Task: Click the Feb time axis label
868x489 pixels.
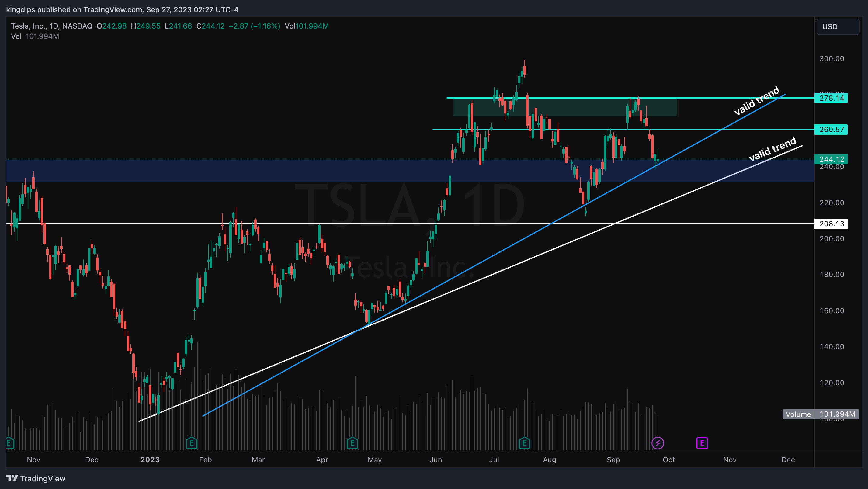Action: tap(205, 460)
